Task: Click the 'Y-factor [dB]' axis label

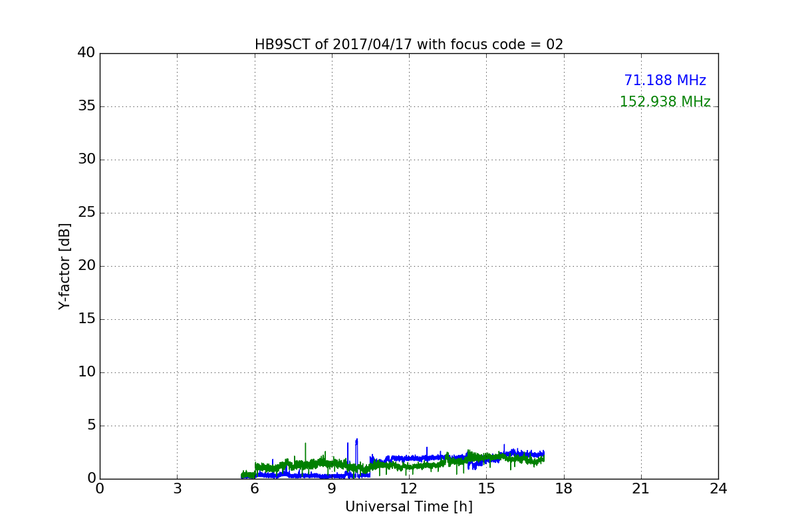Action: pos(65,266)
